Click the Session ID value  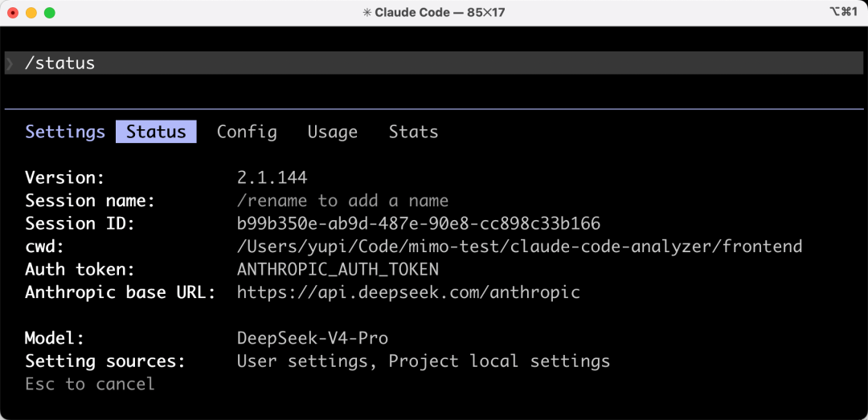click(419, 223)
